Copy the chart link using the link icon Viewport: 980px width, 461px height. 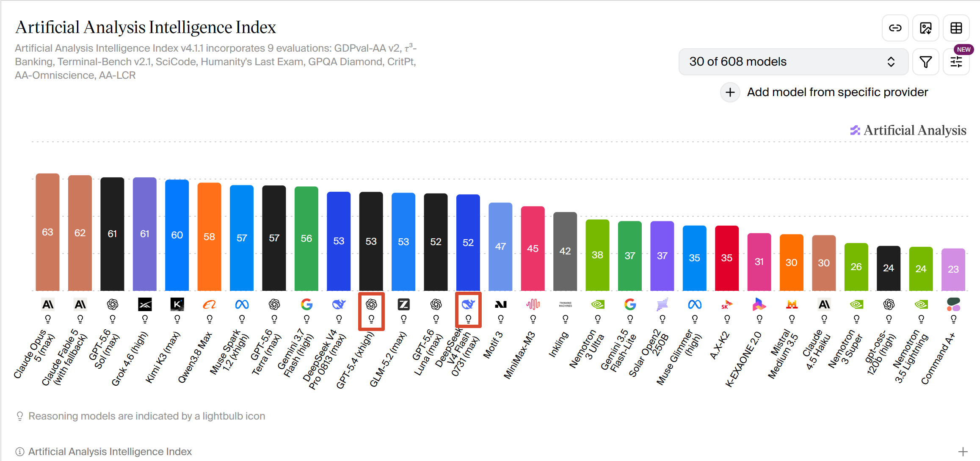pos(895,28)
